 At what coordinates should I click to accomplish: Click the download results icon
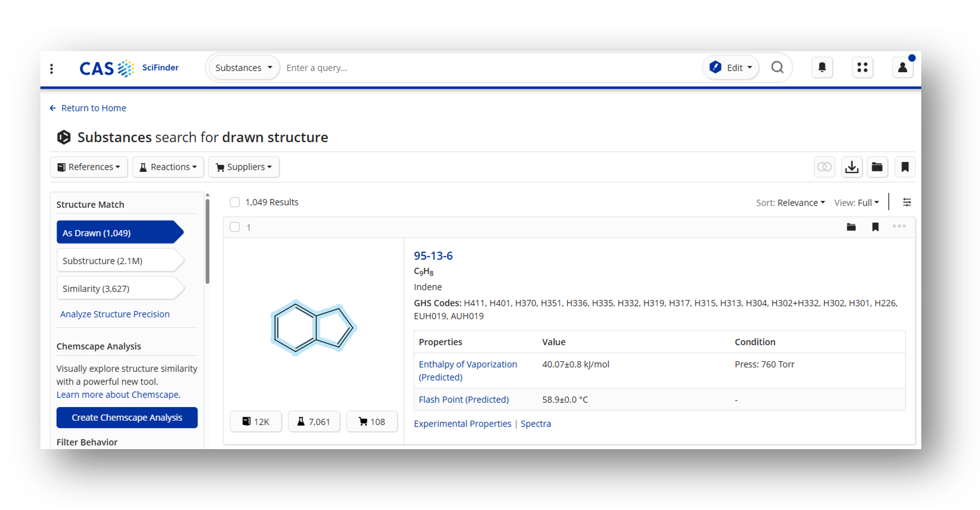pyautogui.click(x=852, y=167)
